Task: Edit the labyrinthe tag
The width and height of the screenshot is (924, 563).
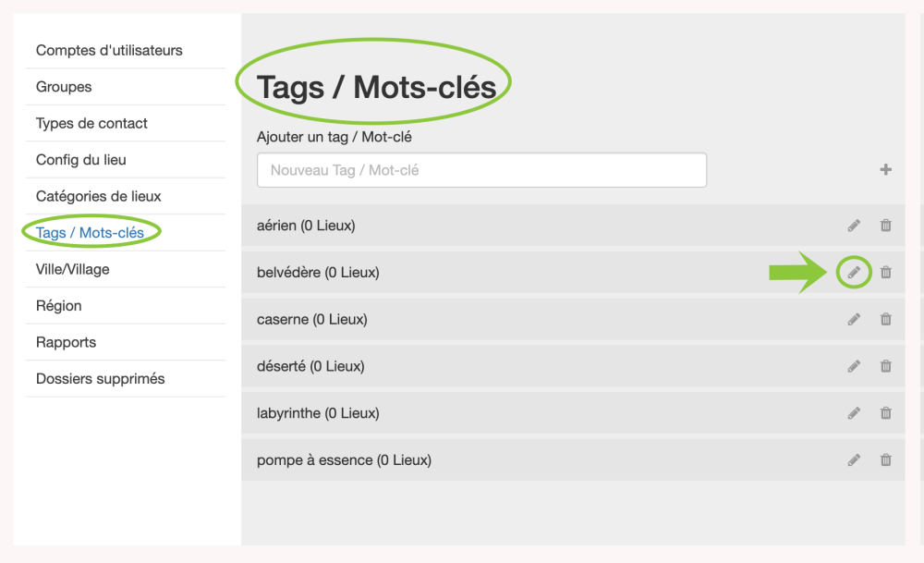Action: click(x=854, y=413)
